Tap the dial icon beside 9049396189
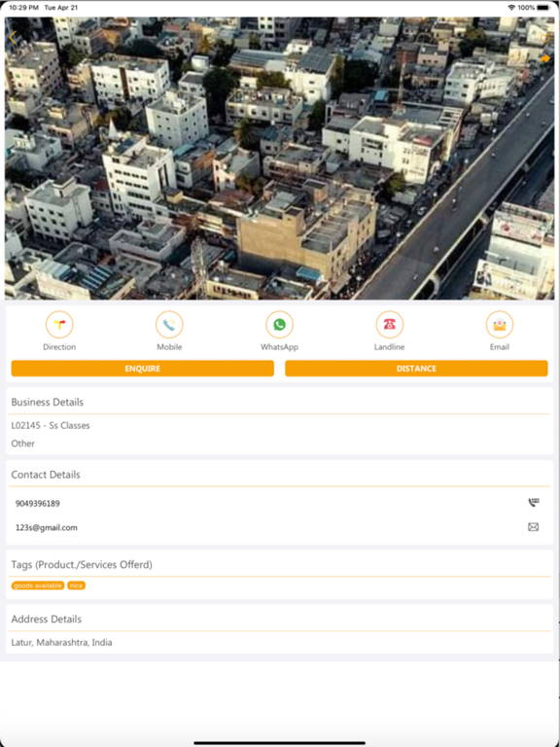This screenshot has height=747, width=560. click(534, 503)
